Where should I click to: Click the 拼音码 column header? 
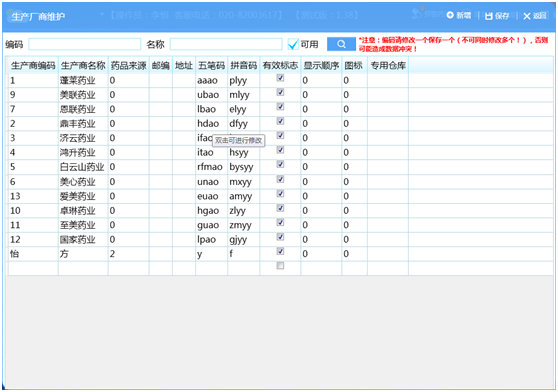tap(244, 65)
